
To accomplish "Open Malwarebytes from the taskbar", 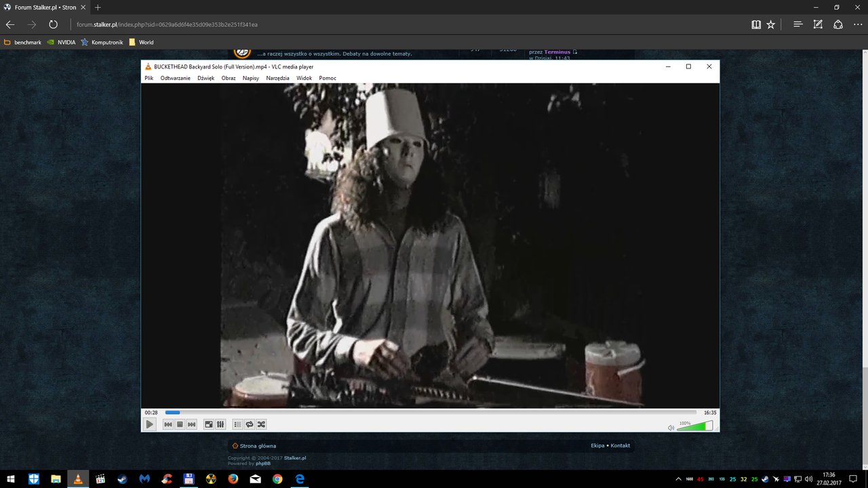I will coord(144,479).
